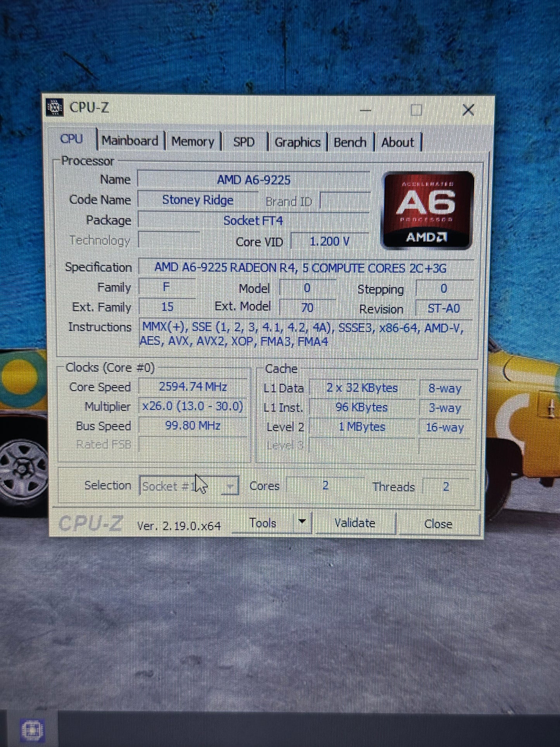Screen dimensions: 560x747
Task: Click the Family value F
Action: (x=166, y=287)
